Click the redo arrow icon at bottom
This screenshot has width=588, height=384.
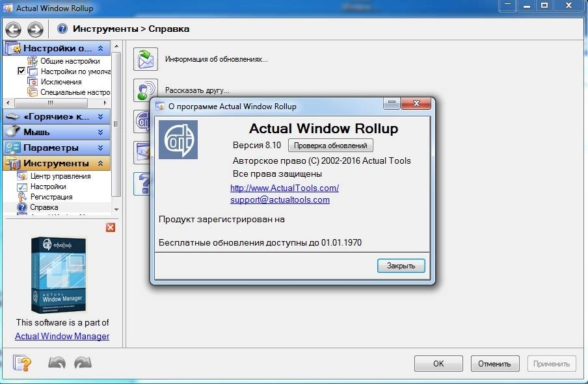click(83, 363)
